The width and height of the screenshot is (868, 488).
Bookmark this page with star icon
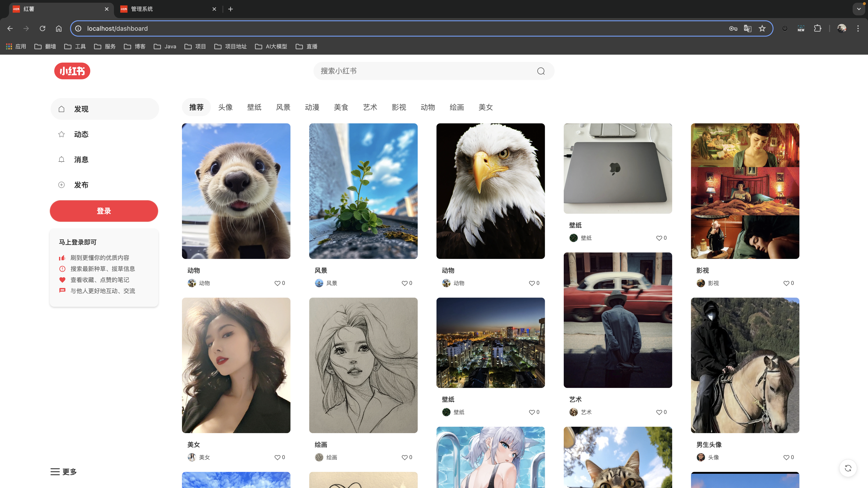click(x=762, y=28)
